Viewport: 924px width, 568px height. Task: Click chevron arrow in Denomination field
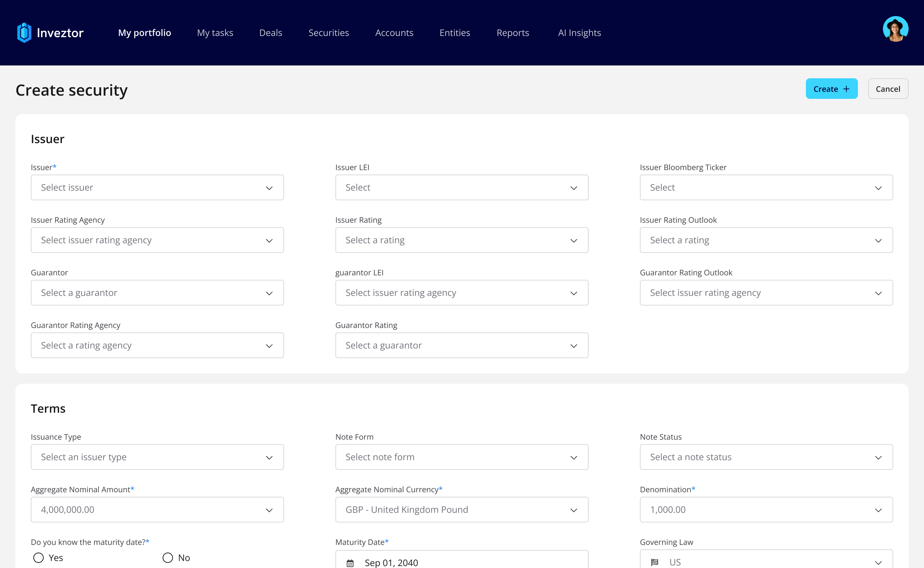coord(878,510)
